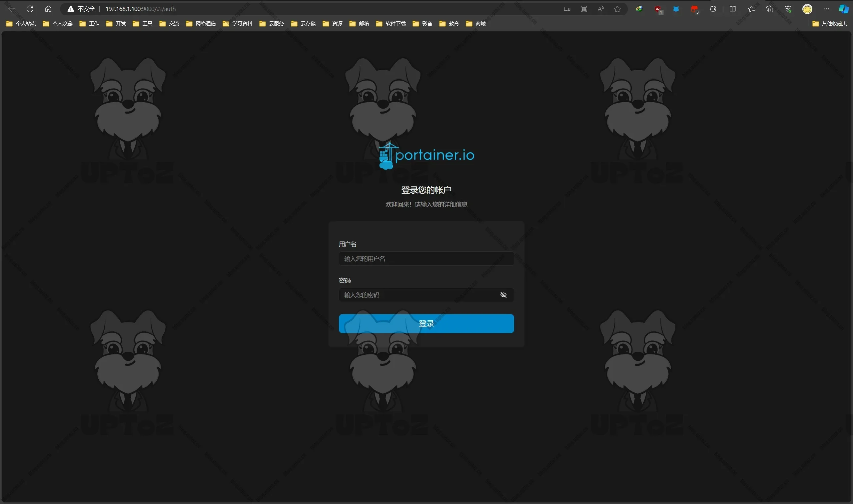Open the 云服务 bookmark folder
Screen dimensions: 853x504
pyautogui.click(x=272, y=23)
